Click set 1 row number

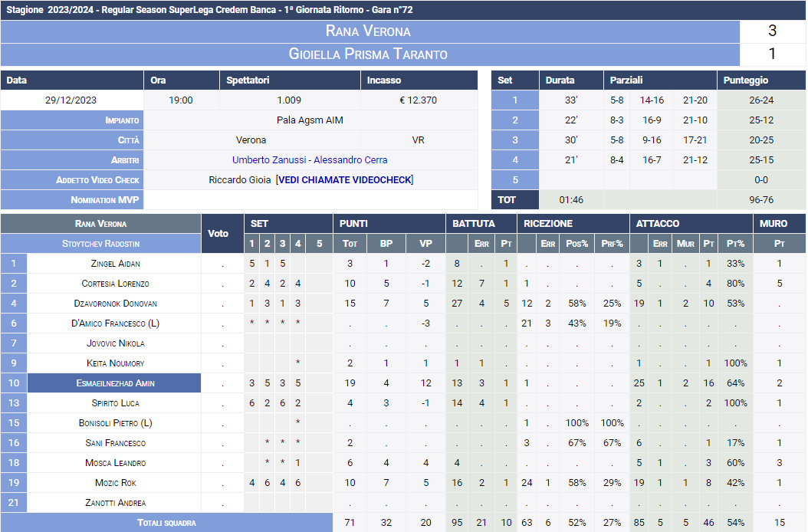tap(515, 100)
